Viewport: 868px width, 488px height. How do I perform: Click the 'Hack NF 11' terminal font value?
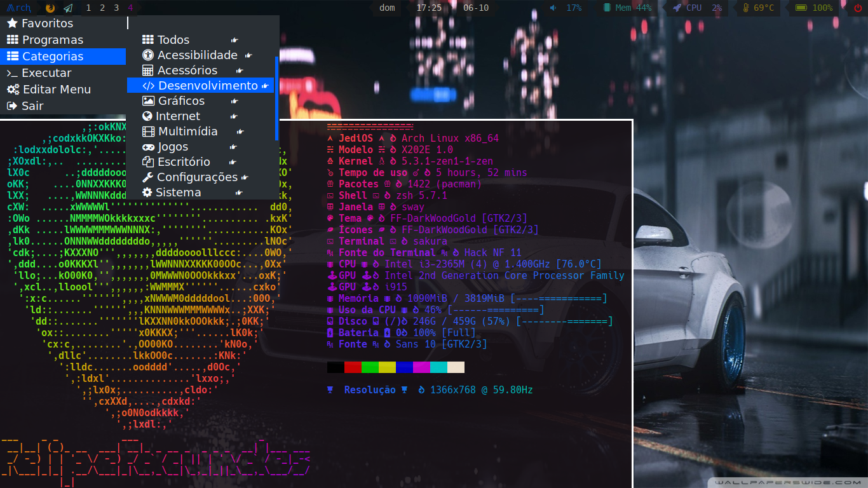[x=492, y=253]
